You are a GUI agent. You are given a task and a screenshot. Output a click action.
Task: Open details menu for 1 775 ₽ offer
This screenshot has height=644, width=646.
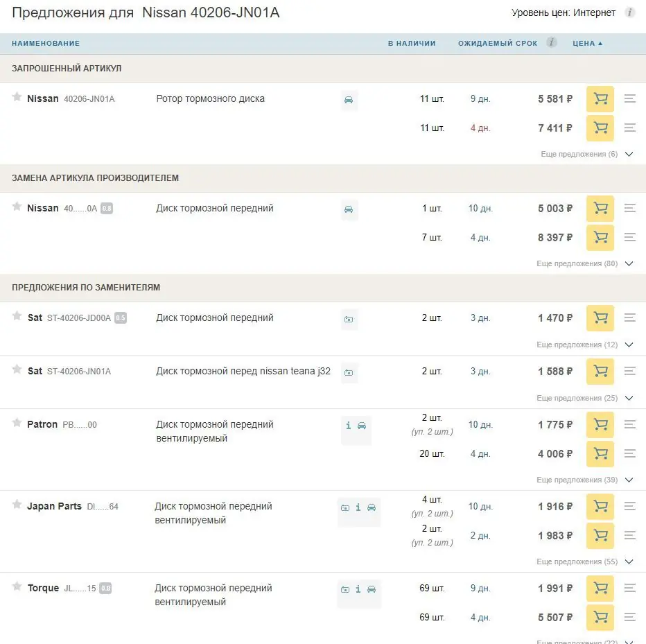pos(629,424)
